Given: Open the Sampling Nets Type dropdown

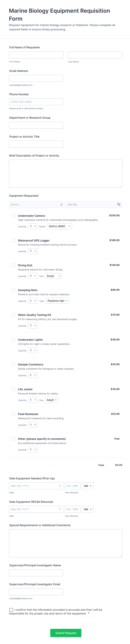Looking at the screenshot, I should click(x=57, y=301).
